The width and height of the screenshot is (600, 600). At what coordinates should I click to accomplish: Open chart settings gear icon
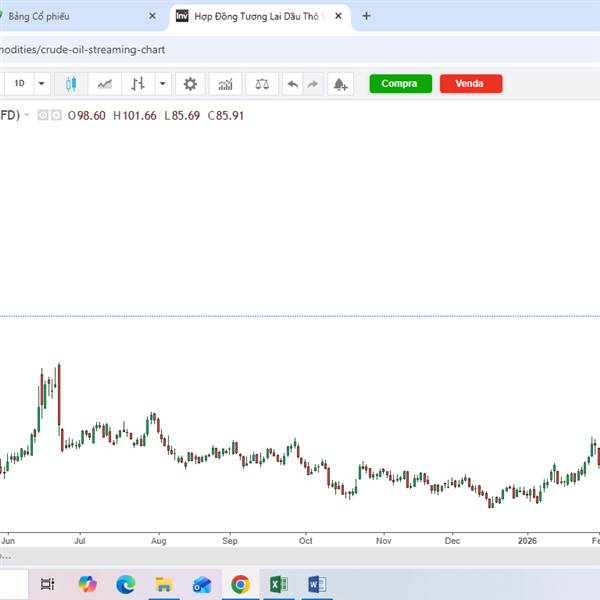[190, 83]
